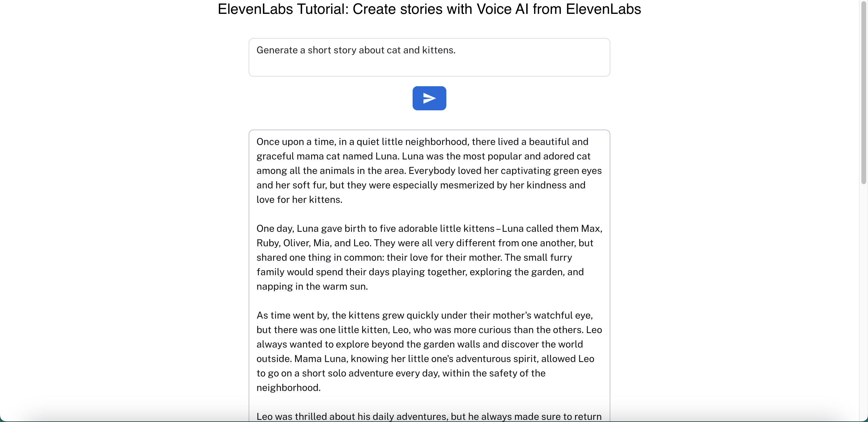The height and width of the screenshot is (422, 868).
Task: Click the blue send arrow icon
Action: click(429, 98)
